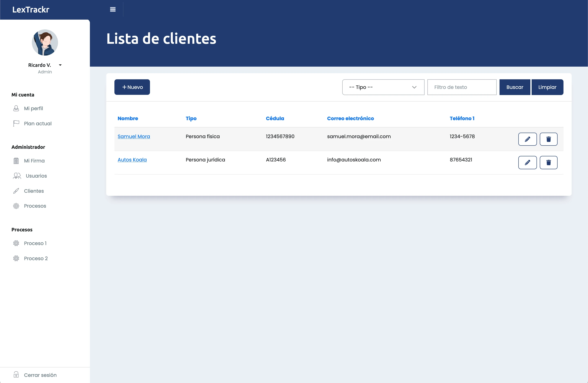The width and height of the screenshot is (588, 383).
Task: Navigate to Usuarios section
Action: (x=36, y=176)
